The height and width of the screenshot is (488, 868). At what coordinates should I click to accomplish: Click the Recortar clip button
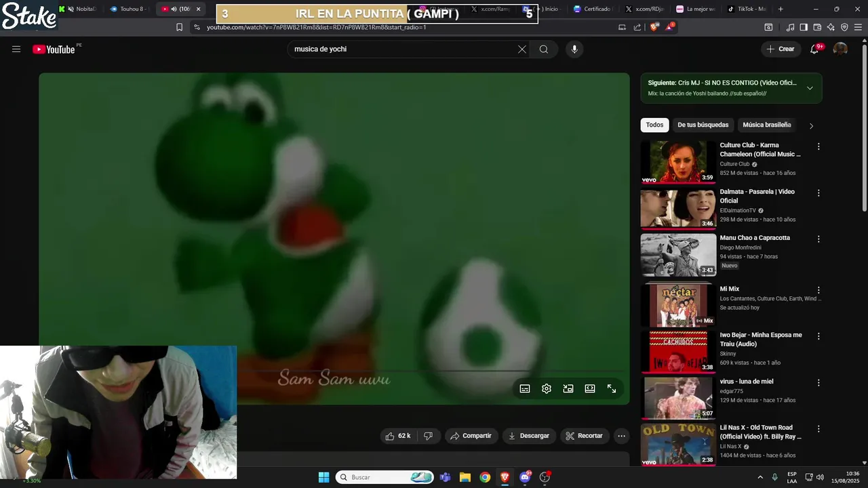[x=585, y=436]
